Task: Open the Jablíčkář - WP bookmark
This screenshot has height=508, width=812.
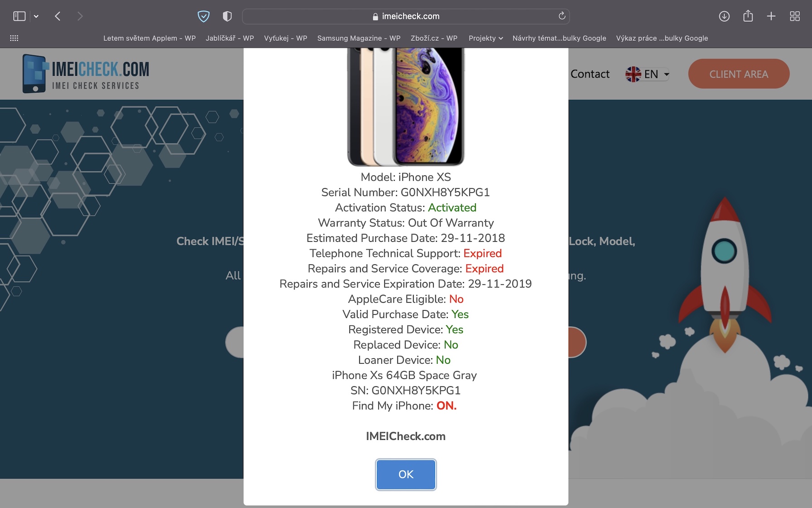Action: [x=230, y=38]
